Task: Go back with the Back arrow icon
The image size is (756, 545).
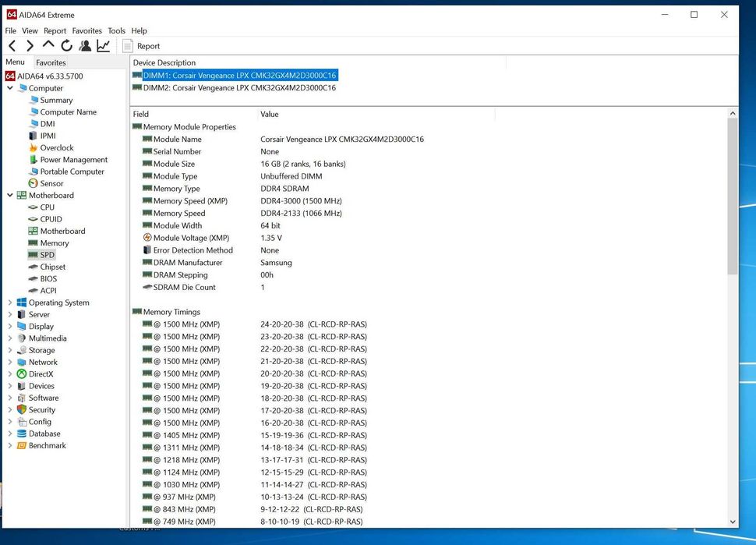Action: [x=12, y=46]
